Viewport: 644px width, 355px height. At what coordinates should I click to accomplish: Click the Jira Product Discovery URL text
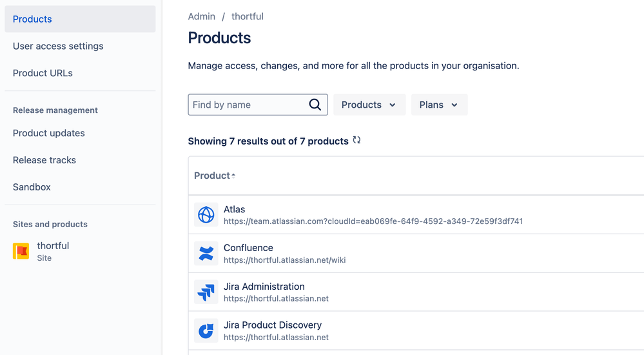[276, 338]
